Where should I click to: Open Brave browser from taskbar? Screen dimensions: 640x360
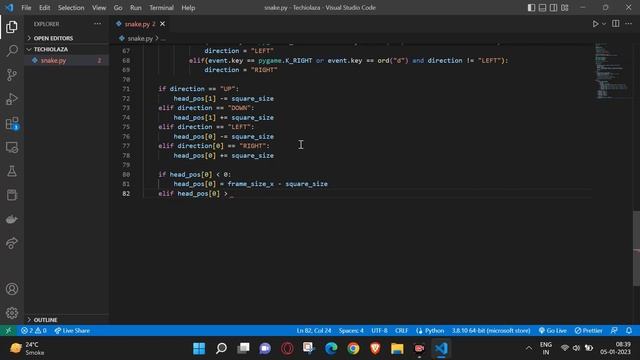[x=375, y=348]
